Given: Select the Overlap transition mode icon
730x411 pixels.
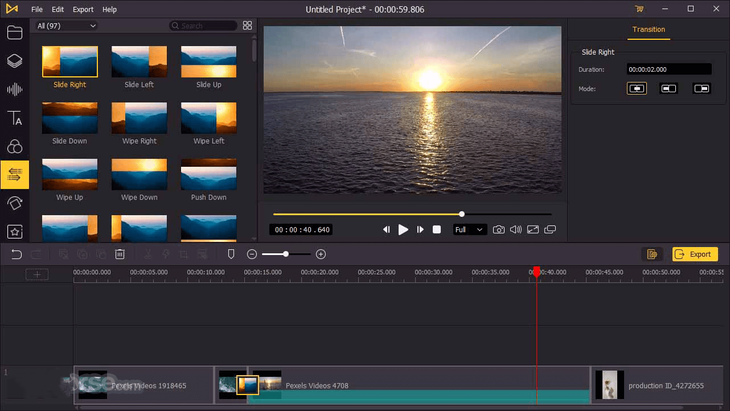Looking at the screenshot, I should (636, 88).
